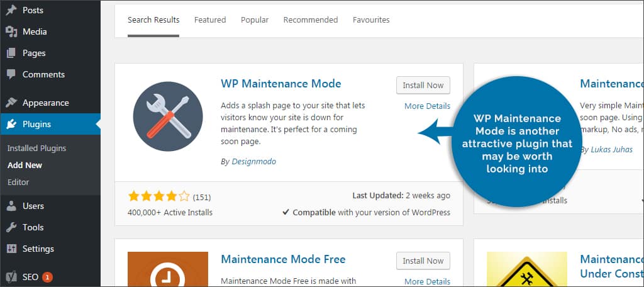The height and width of the screenshot is (287, 644).
Task: Select Add New under Plugins
Action: pyautogui.click(x=25, y=166)
